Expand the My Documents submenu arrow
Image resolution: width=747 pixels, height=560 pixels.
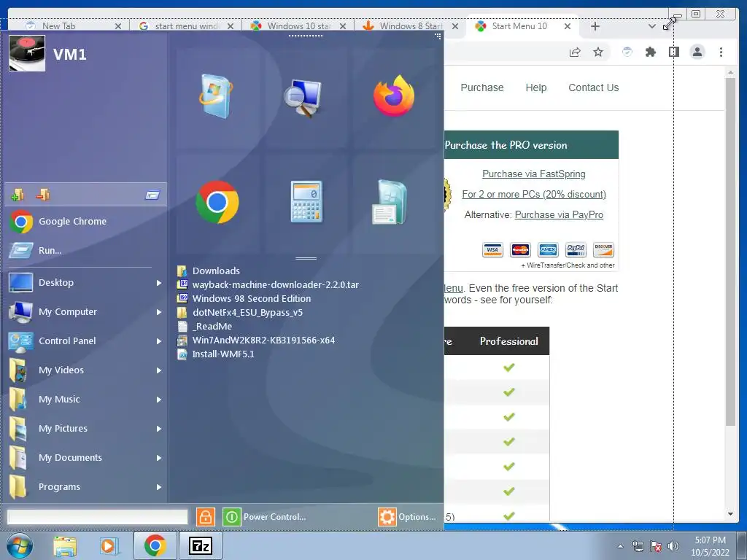pyautogui.click(x=158, y=458)
